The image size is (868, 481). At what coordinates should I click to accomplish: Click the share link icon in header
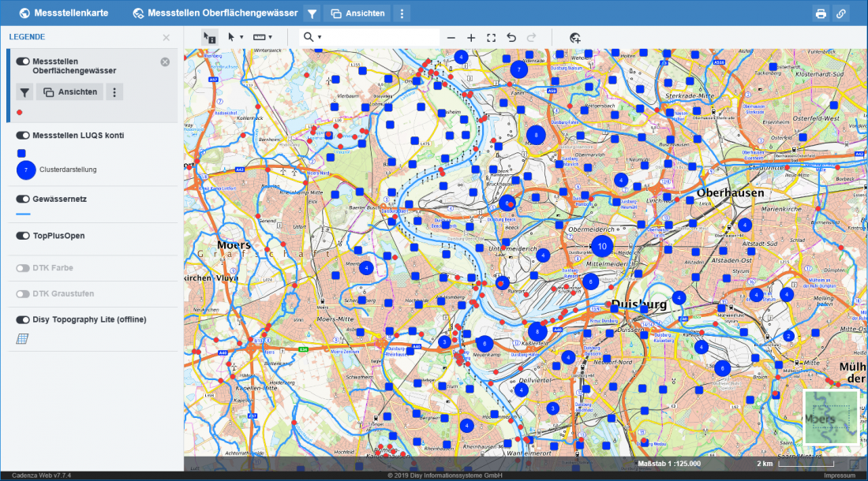841,13
